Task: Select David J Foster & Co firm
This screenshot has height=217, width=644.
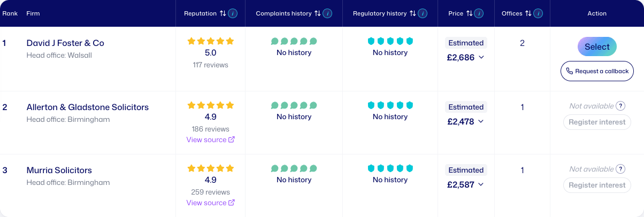Action: click(x=597, y=46)
